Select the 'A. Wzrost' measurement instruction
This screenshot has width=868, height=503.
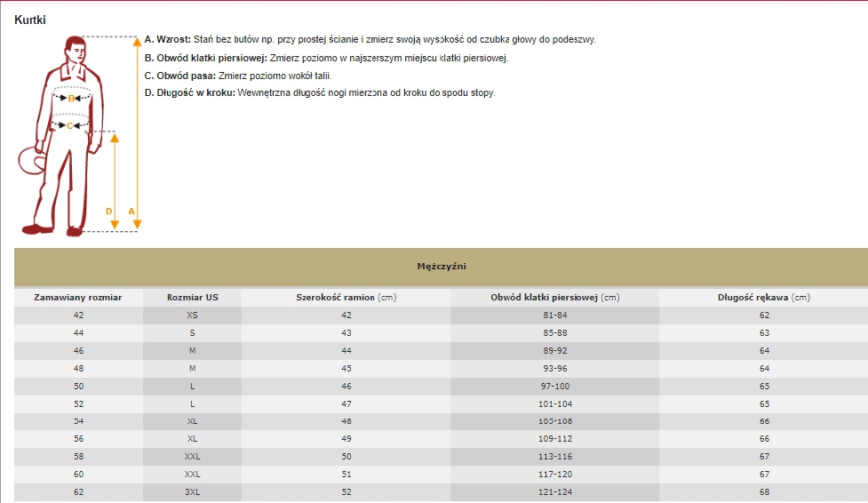pos(370,39)
